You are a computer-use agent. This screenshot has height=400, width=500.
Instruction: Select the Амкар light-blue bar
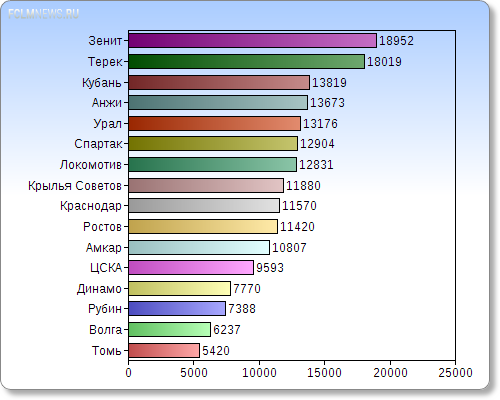[x=199, y=248]
